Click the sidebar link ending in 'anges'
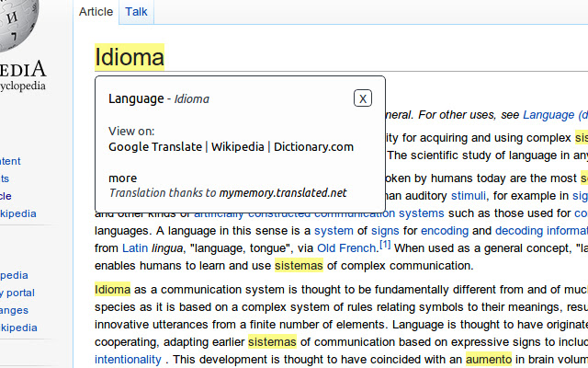Screen dimensions: 588x368 (x=14, y=310)
